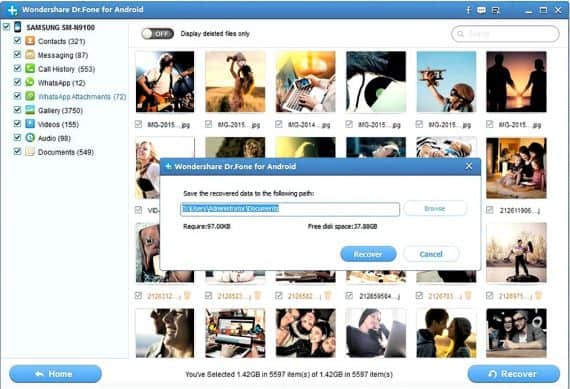The image size is (570, 389).
Task: Click the Facebook icon in title bar
Action: tap(468, 10)
